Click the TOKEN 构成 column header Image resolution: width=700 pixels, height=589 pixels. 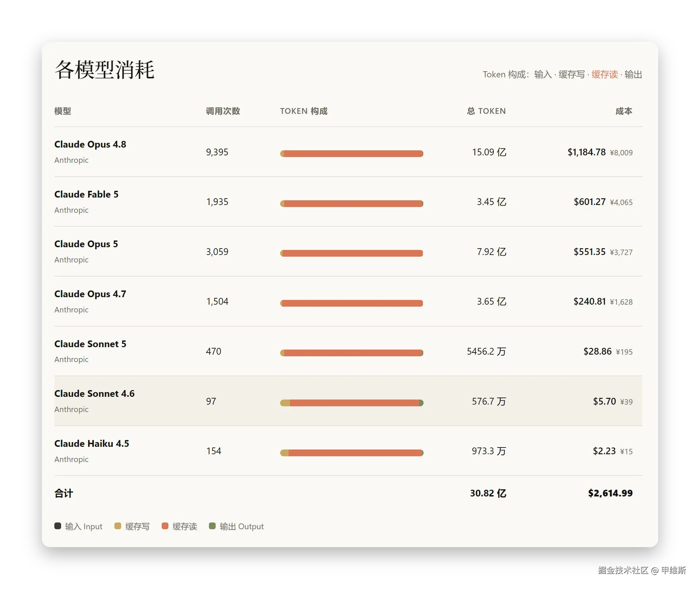304,111
